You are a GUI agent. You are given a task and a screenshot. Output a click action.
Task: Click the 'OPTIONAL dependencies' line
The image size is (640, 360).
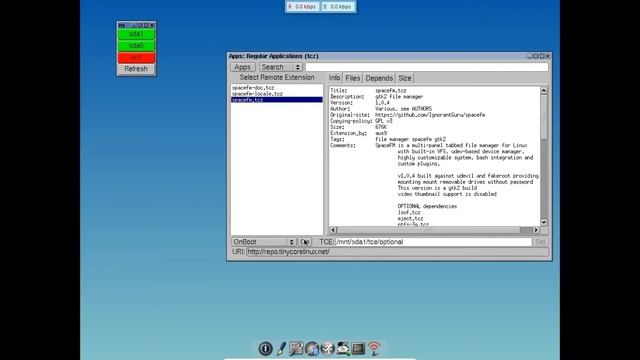[427, 207]
